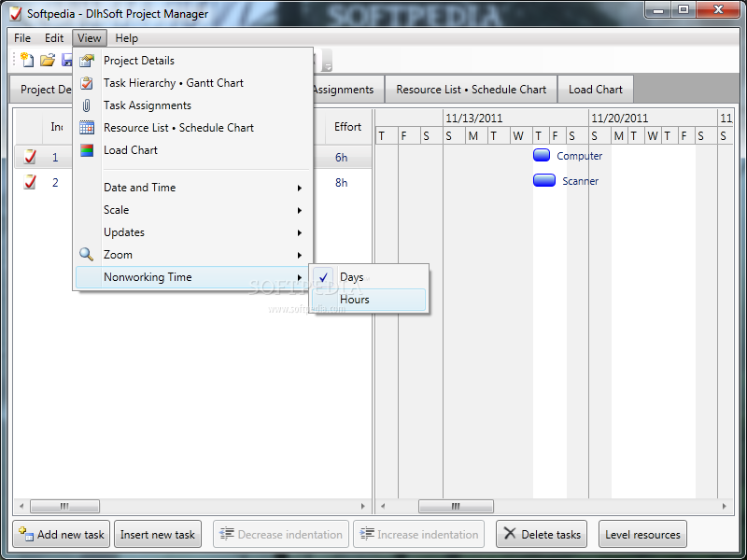Click the Gantt chart horizontal scrollbar thumb

pos(456,506)
